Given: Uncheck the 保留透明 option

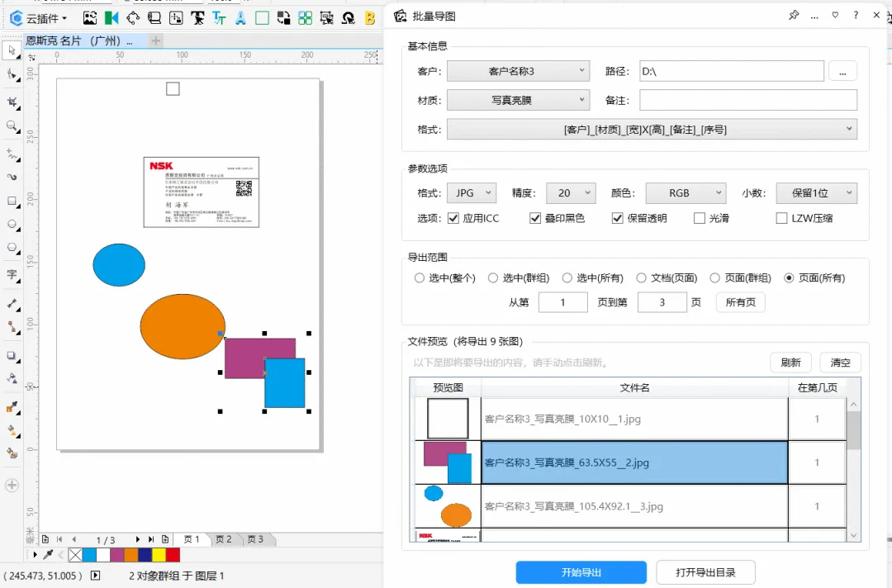Looking at the screenshot, I should pos(617,218).
